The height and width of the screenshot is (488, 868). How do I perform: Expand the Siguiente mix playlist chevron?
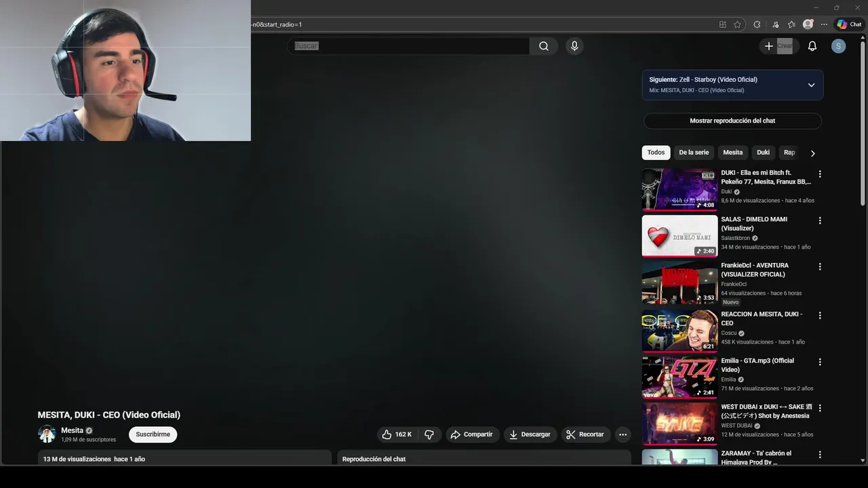pyautogui.click(x=811, y=85)
